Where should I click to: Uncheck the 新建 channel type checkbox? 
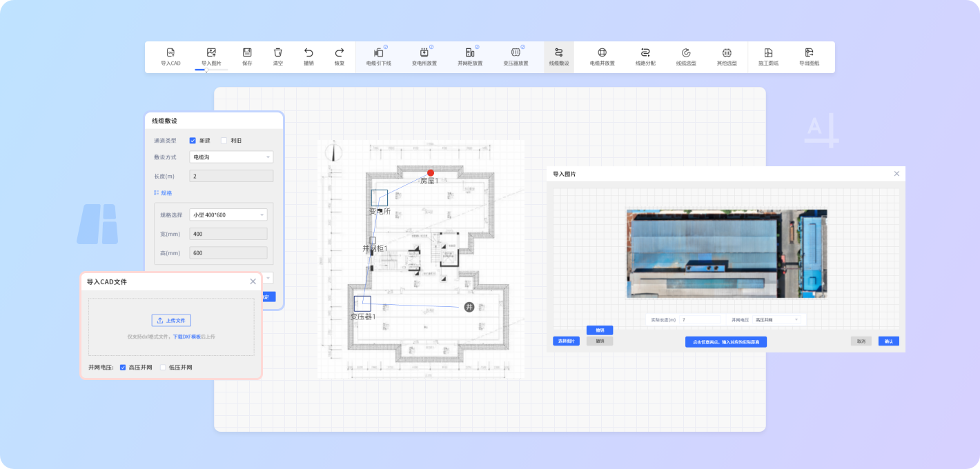coord(193,141)
